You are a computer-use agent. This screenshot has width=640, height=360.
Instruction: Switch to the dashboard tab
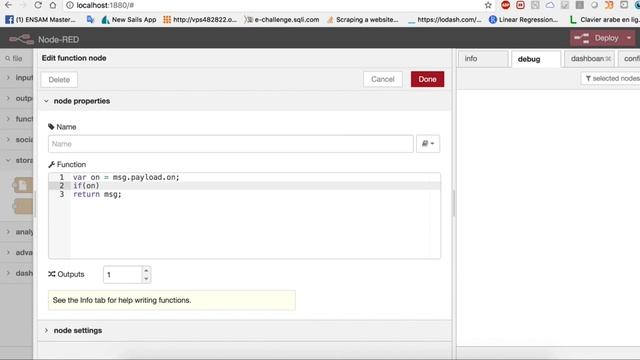click(x=589, y=59)
